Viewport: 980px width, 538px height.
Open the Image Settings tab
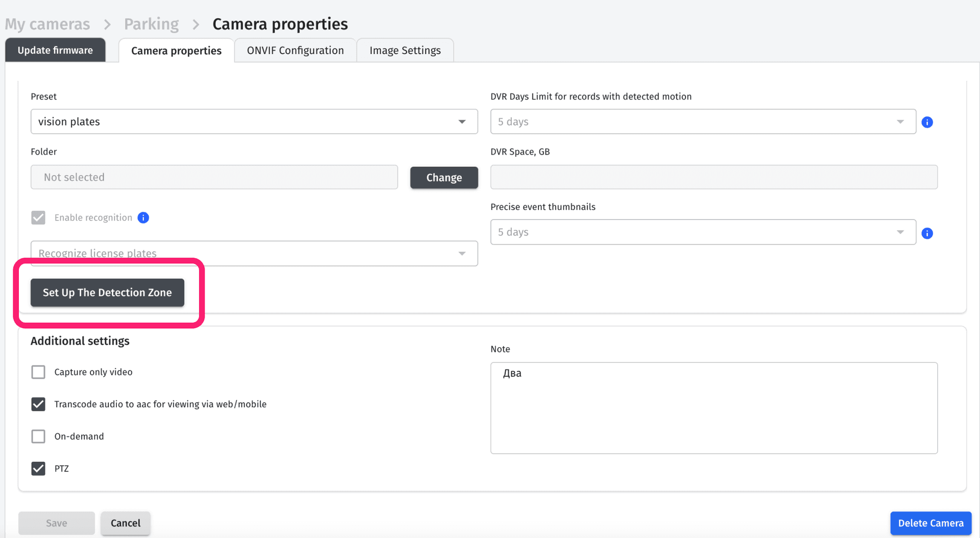tap(405, 51)
